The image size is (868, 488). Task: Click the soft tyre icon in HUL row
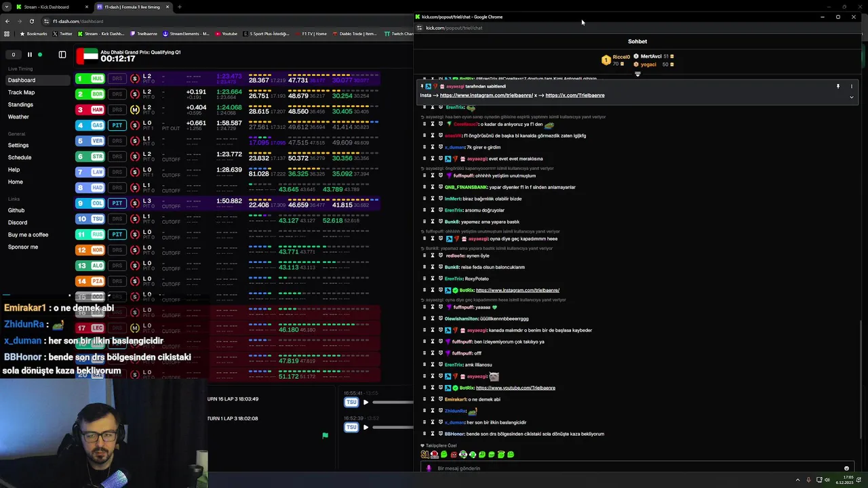click(135, 79)
